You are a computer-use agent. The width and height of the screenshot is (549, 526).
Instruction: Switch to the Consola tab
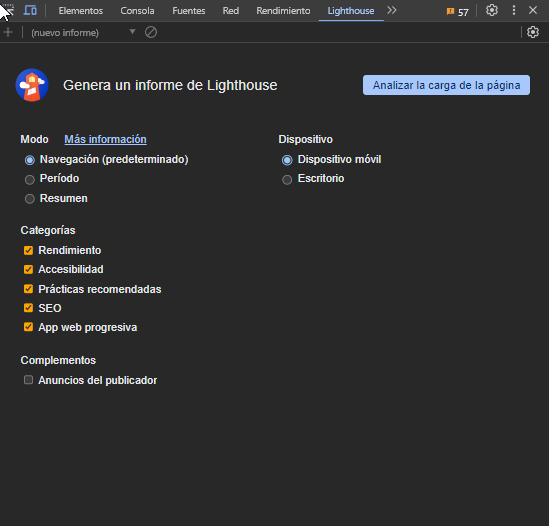pyautogui.click(x=137, y=11)
